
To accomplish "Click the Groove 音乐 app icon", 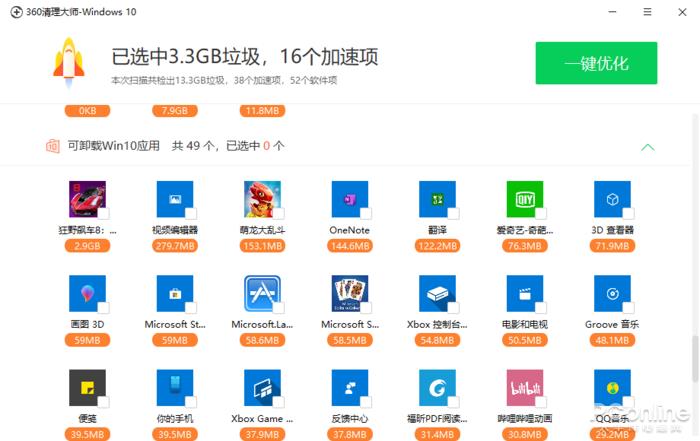I will point(612,293).
